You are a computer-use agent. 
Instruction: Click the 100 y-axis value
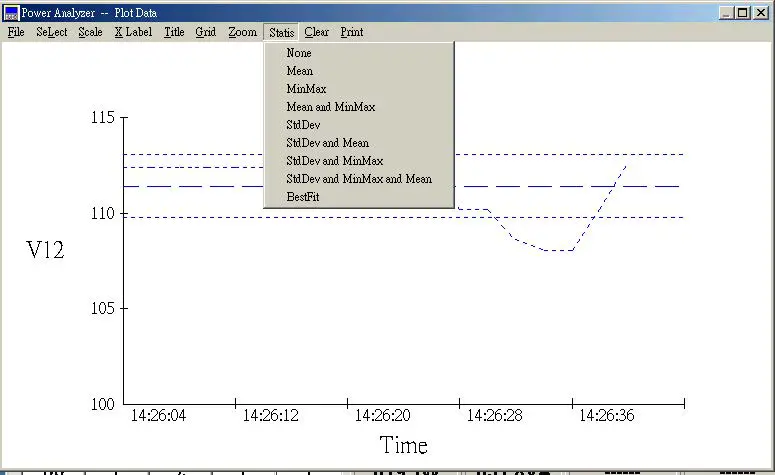point(103,404)
